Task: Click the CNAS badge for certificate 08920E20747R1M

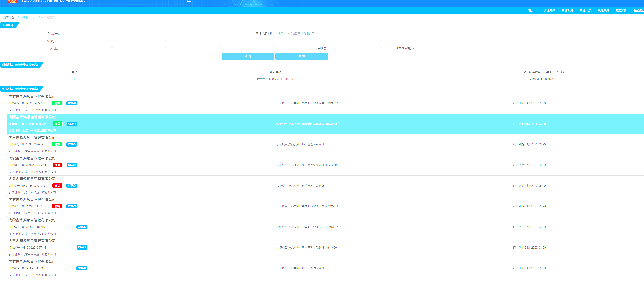Action: pos(82,268)
